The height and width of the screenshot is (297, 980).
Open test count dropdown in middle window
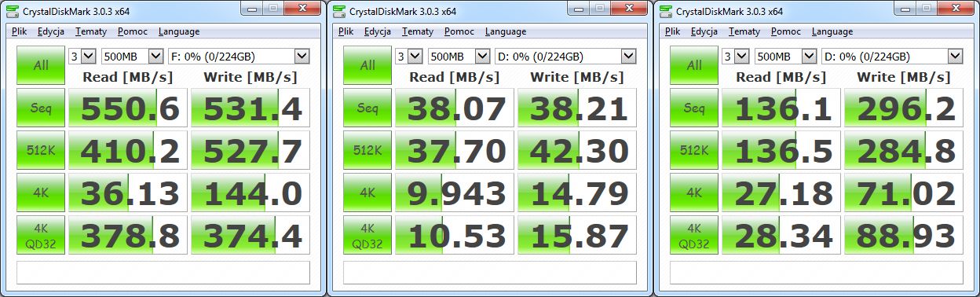click(409, 57)
